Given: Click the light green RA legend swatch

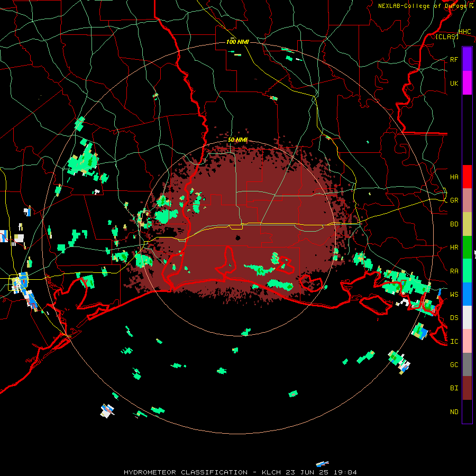Looking at the screenshot, I should point(467,271).
